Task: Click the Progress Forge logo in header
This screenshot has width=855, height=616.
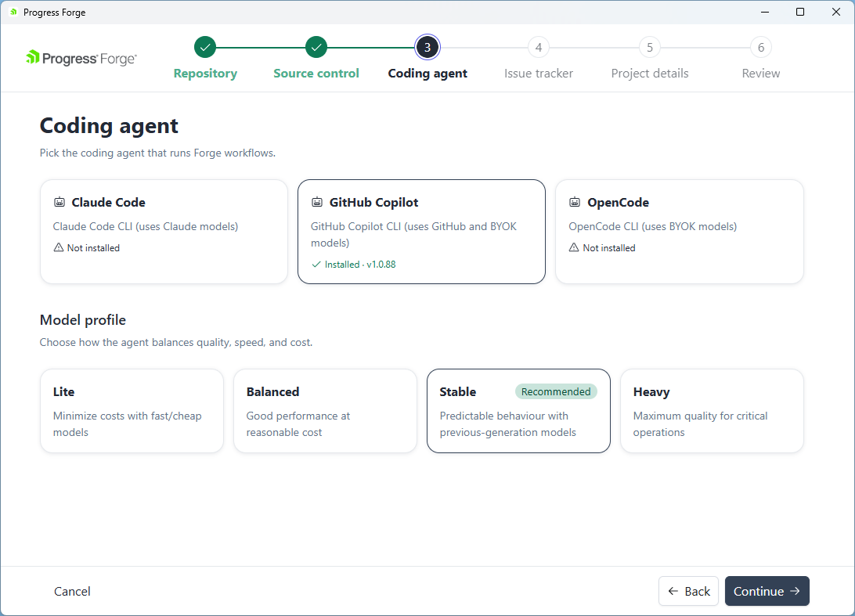Action: [x=81, y=58]
